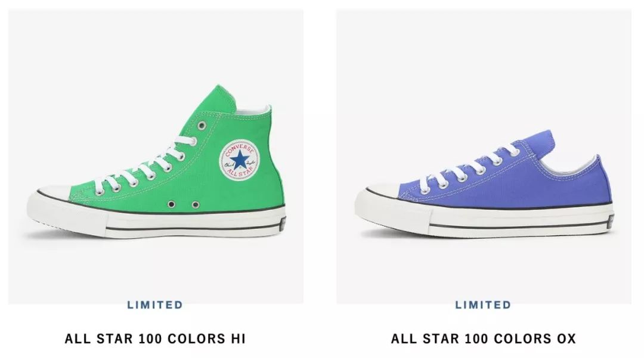Select the LIMITED label under purple shoe
Screen dimensions: 644x358
484,305
